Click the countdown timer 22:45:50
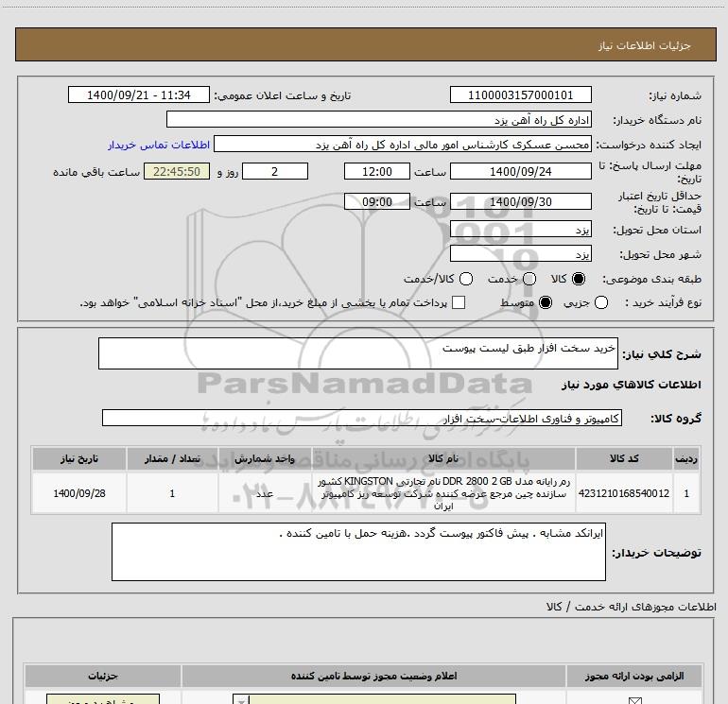 (x=177, y=171)
